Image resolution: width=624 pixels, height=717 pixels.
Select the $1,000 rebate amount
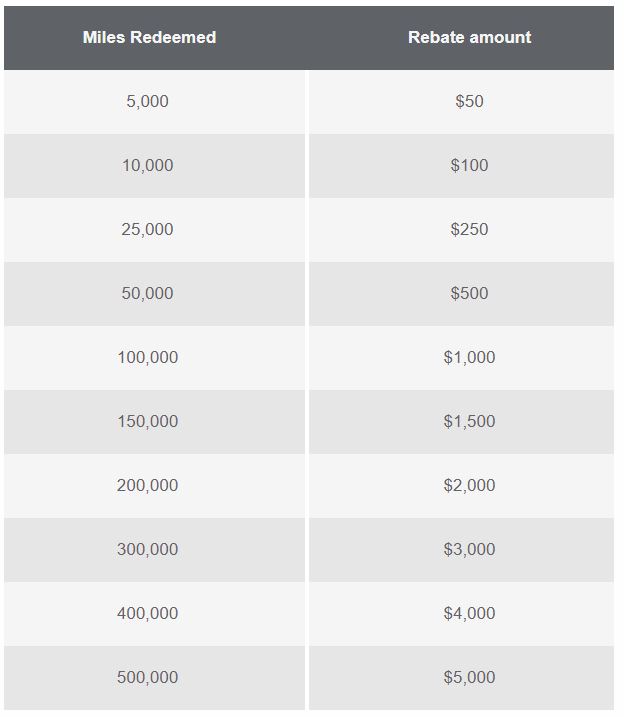pyautogui.click(x=469, y=358)
